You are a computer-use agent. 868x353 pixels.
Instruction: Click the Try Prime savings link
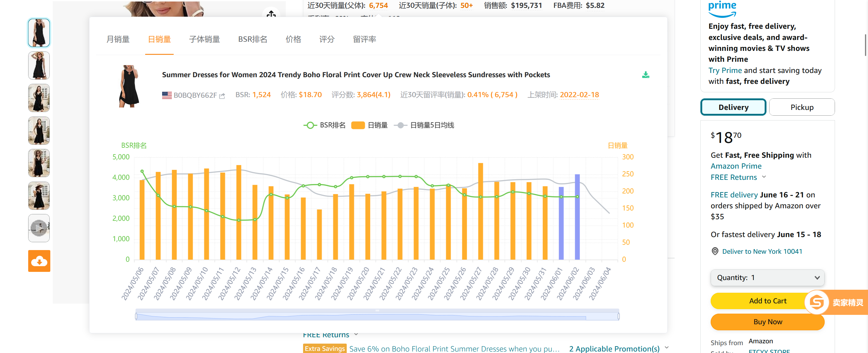(x=726, y=70)
